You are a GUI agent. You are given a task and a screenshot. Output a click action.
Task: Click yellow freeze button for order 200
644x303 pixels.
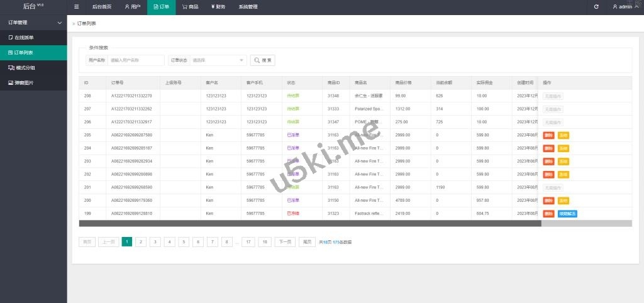tap(563, 201)
